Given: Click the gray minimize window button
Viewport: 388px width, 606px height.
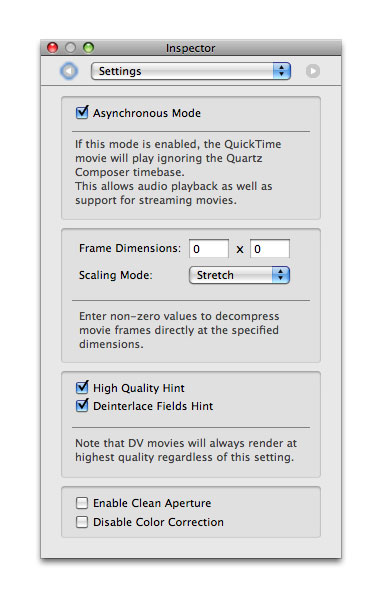Looking at the screenshot, I should click(70, 48).
